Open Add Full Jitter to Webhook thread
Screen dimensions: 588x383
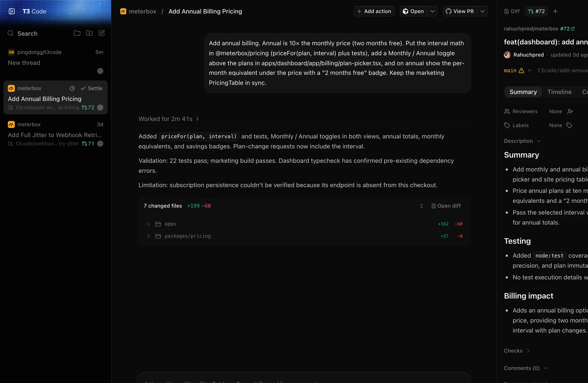(x=55, y=134)
